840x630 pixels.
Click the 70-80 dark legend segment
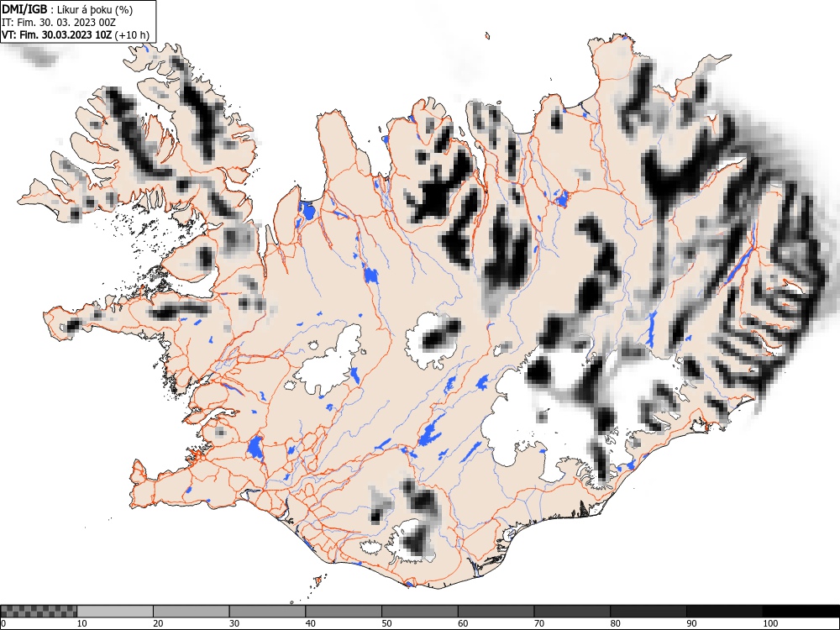pyautogui.click(x=572, y=612)
